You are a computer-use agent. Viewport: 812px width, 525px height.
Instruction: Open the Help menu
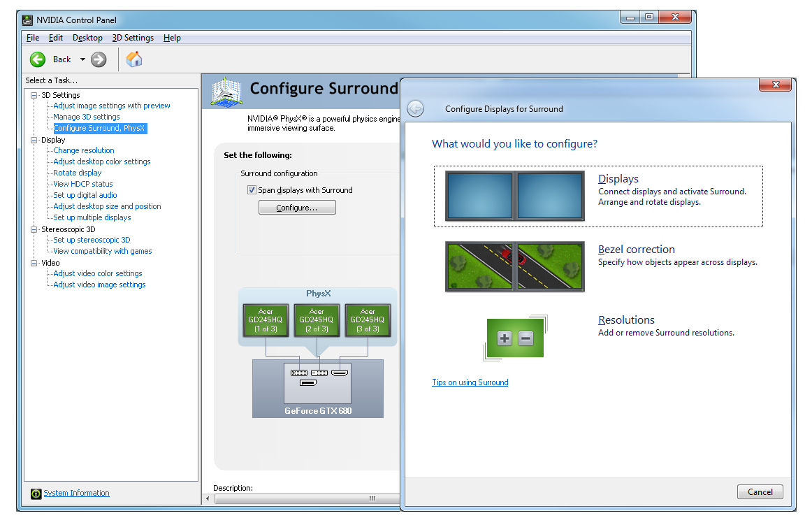tap(172, 38)
